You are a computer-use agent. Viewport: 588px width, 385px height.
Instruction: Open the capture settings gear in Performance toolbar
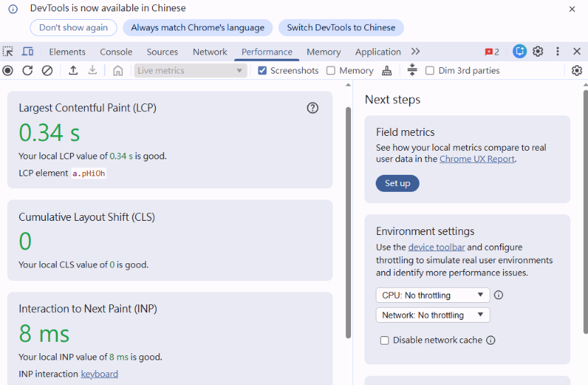coord(577,71)
